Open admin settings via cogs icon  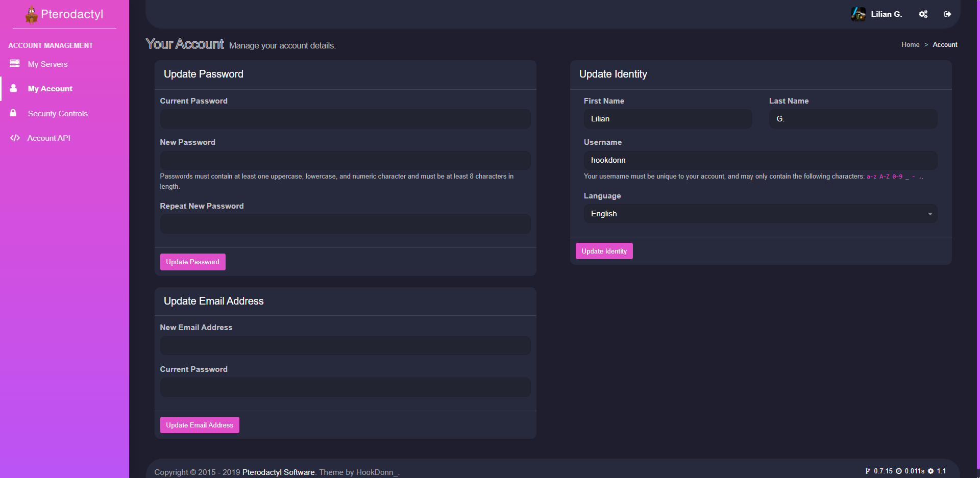tap(923, 14)
